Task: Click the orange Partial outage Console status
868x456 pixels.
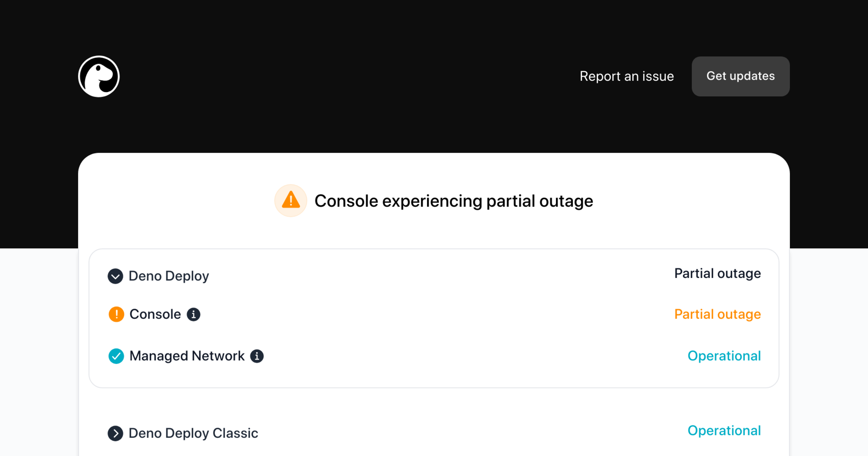Action: pyautogui.click(x=718, y=314)
